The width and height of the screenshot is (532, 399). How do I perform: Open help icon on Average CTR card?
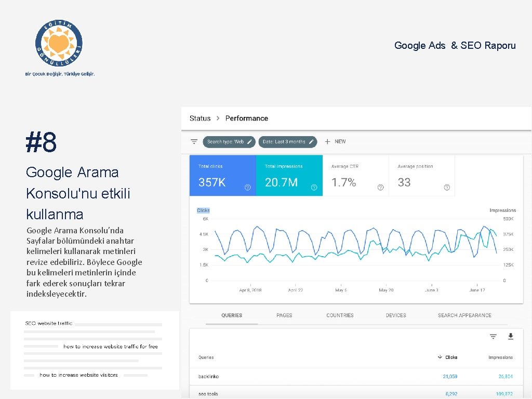(381, 187)
